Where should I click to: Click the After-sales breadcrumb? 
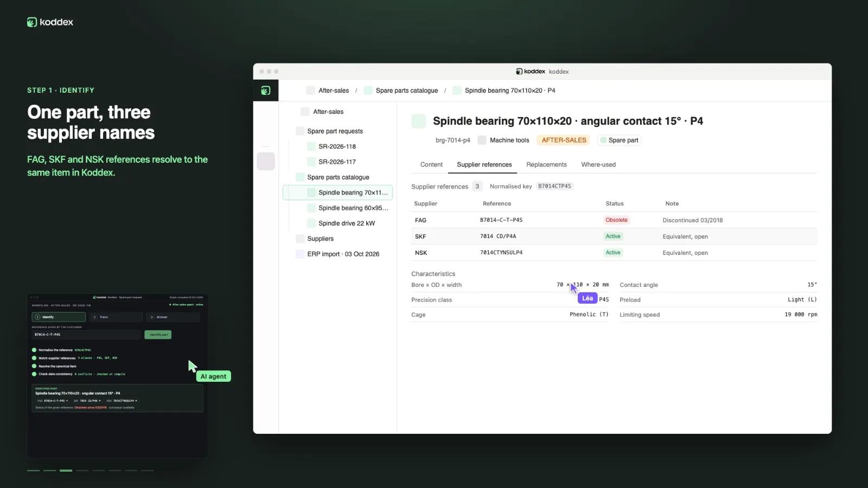(x=328, y=91)
